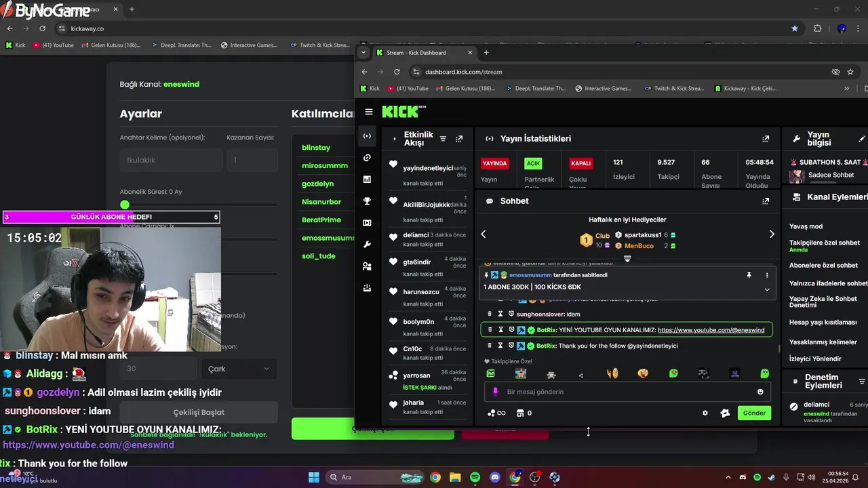Ban sunghoonslover with shield icon
The height and width of the screenshot is (488, 868).
(511, 314)
